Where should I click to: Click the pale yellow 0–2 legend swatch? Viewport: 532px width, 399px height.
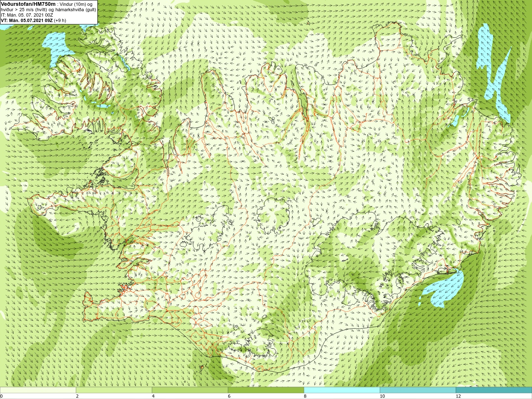point(38,390)
